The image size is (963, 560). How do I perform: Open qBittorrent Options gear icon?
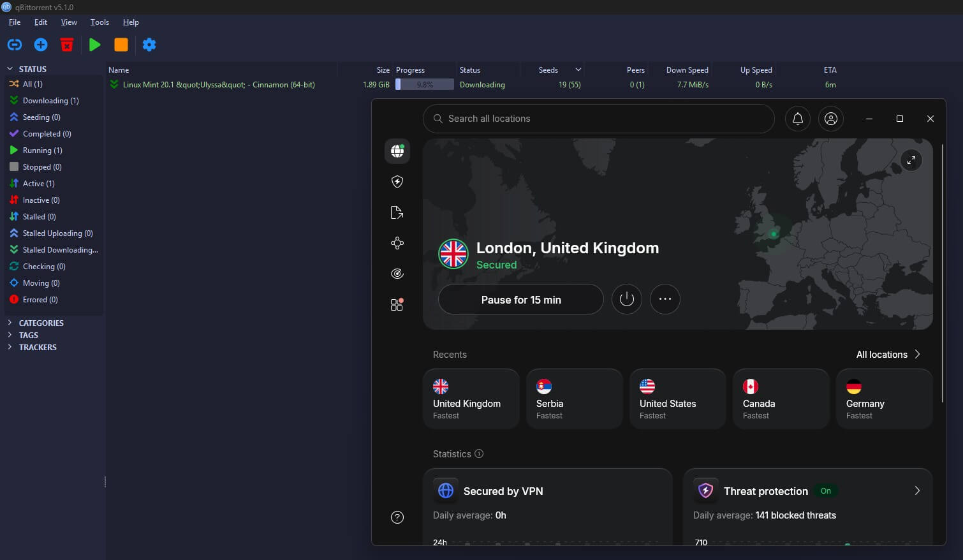click(x=149, y=45)
